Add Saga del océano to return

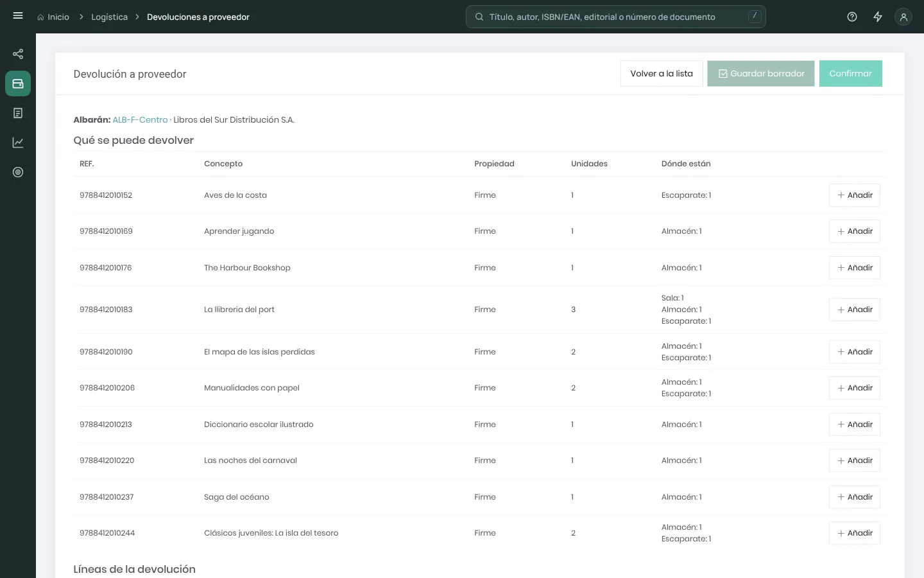[x=855, y=497]
